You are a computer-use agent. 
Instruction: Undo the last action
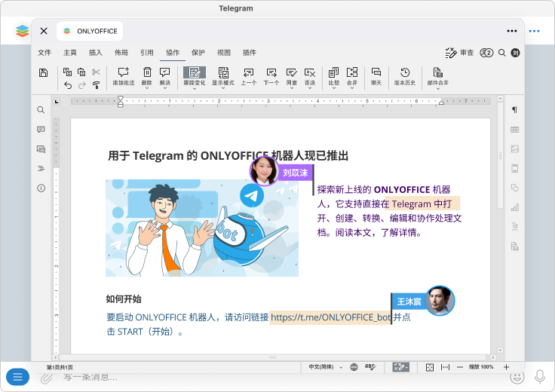[68, 85]
